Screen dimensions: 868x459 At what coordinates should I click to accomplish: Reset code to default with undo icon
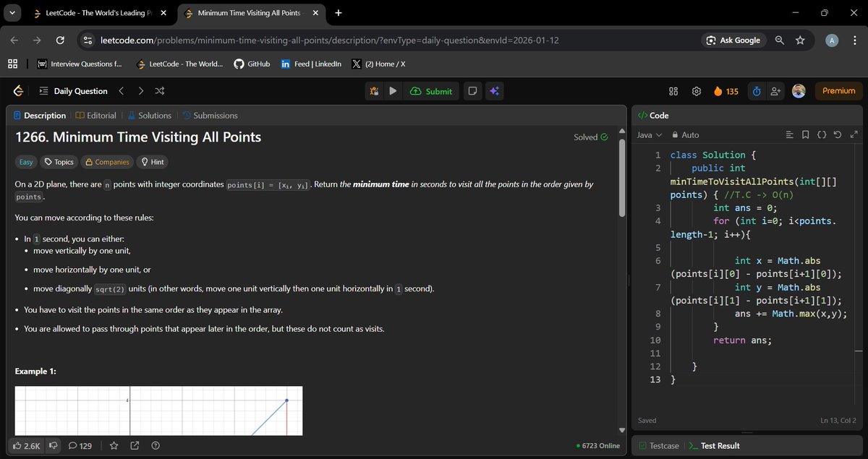click(x=838, y=135)
